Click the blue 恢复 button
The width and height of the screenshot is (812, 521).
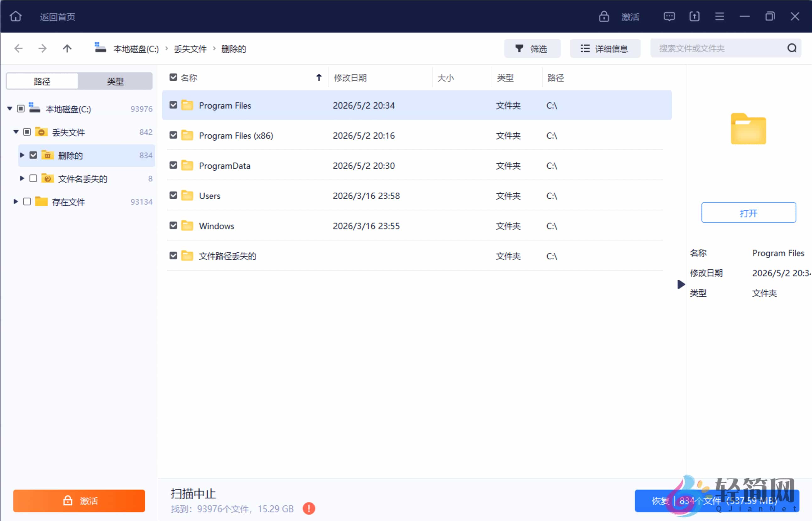click(717, 501)
